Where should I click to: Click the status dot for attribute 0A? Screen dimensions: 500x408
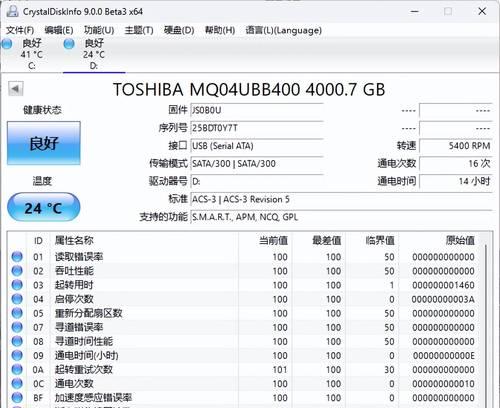click(17, 369)
